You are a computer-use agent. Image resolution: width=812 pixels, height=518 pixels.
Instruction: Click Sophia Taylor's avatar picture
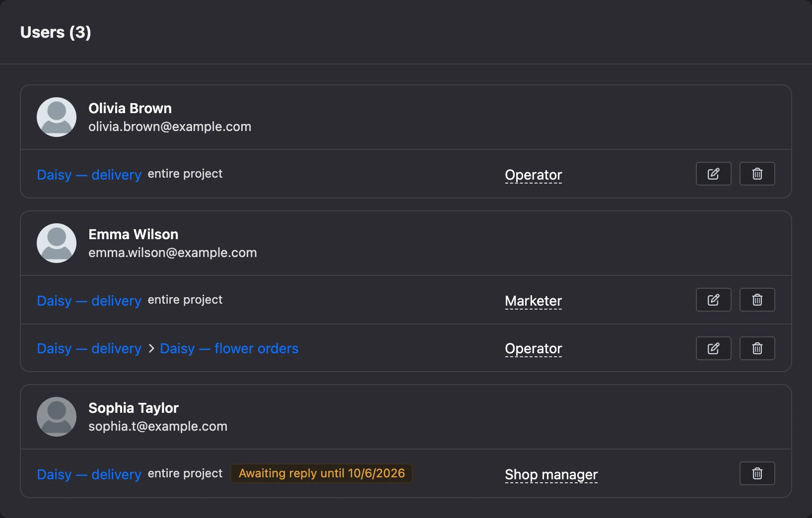click(x=57, y=417)
